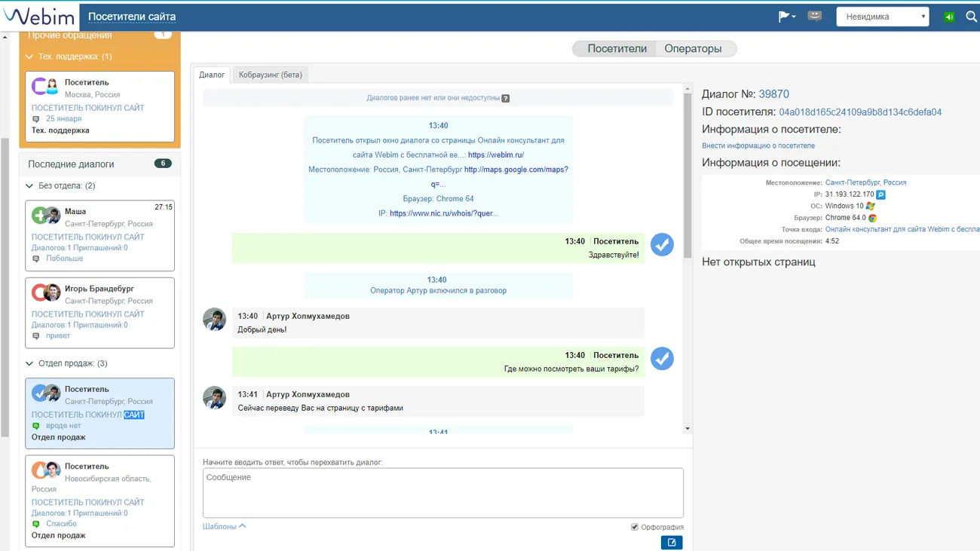The width and height of the screenshot is (980, 551).
Task: Select the Диалог tab
Action: pyautogui.click(x=211, y=75)
